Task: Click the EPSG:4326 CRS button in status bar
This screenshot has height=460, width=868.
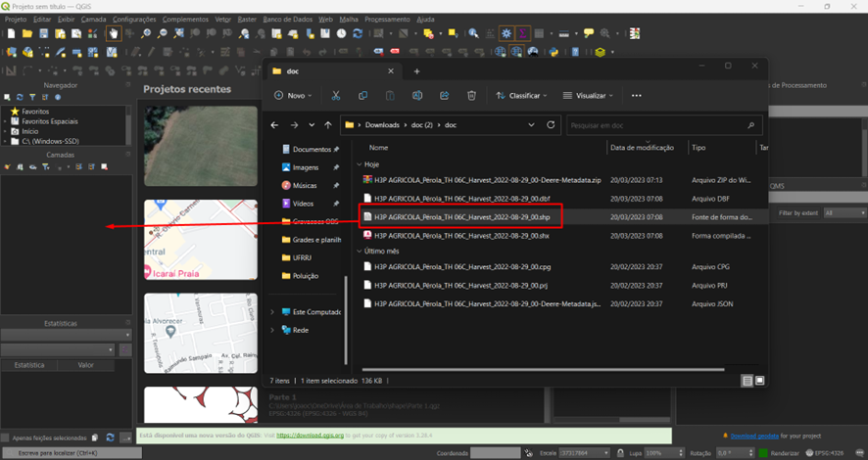Action: coord(825,453)
